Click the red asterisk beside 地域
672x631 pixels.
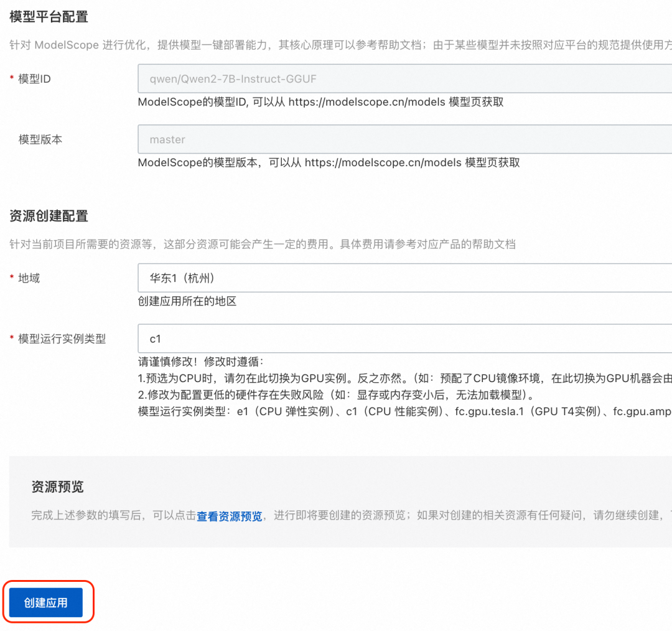tap(12, 278)
